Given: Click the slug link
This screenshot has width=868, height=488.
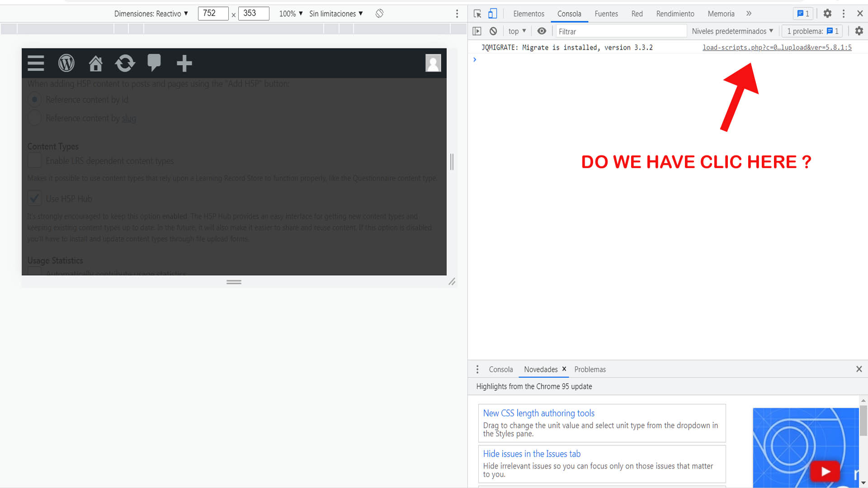Looking at the screenshot, I should click(129, 118).
